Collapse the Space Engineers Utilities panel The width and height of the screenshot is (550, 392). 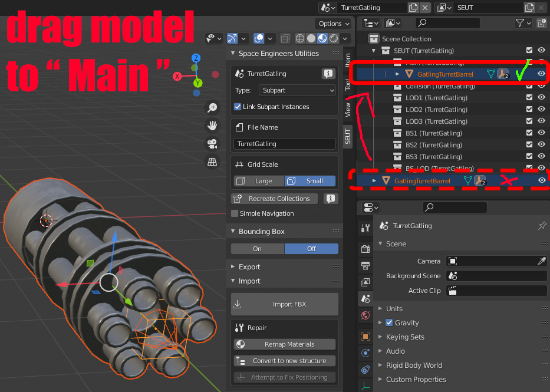pos(233,53)
